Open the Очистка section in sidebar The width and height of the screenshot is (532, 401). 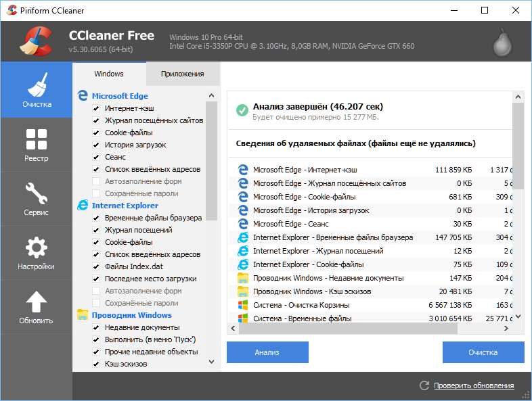click(x=36, y=90)
